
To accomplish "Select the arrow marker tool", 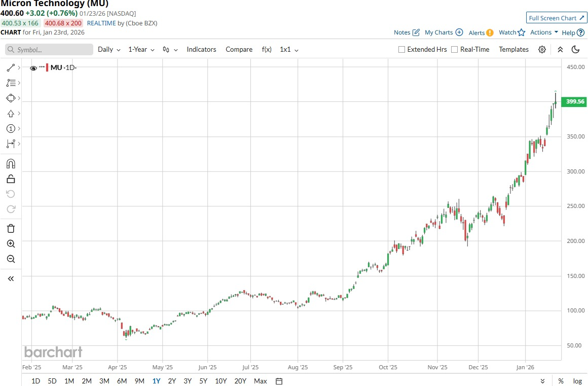I will [x=11, y=113].
